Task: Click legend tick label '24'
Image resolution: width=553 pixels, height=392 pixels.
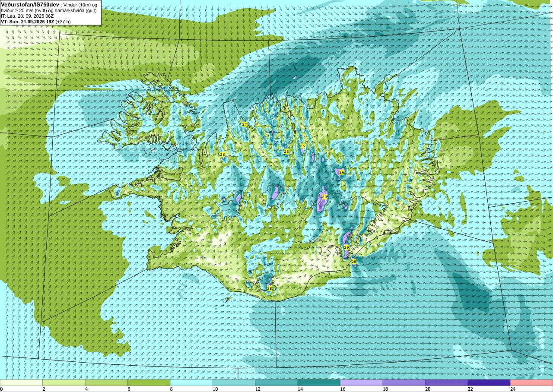Action: (513, 389)
